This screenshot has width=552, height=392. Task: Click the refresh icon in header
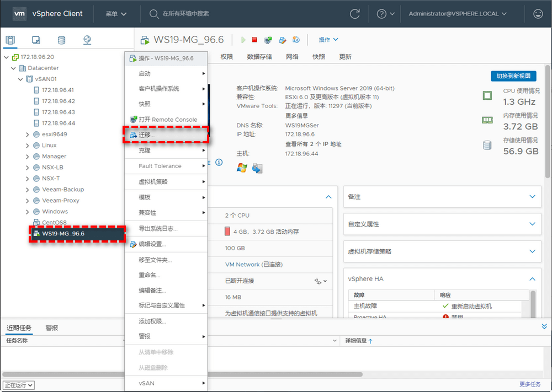click(x=355, y=14)
